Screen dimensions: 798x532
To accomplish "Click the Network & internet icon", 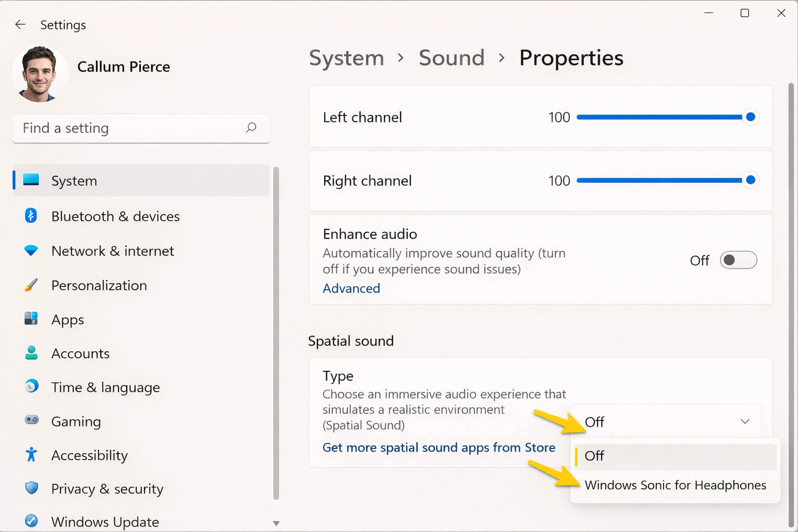I will click(31, 250).
